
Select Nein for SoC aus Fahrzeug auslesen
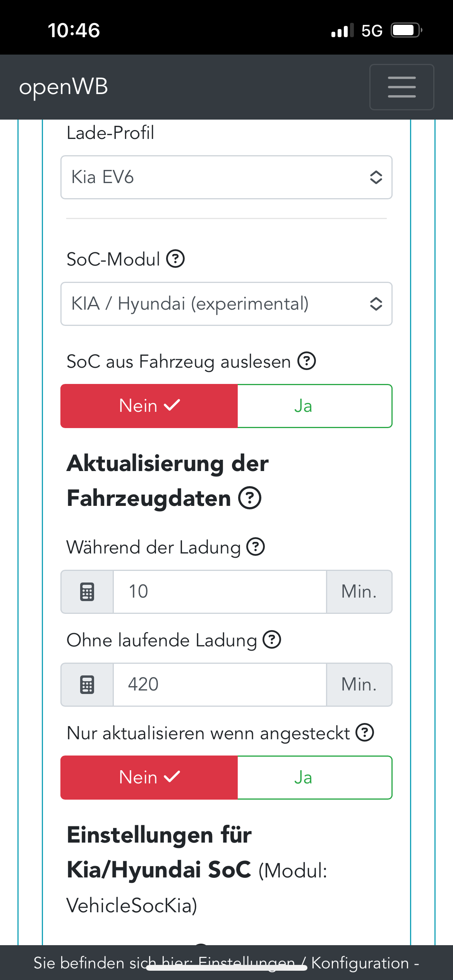coord(149,406)
